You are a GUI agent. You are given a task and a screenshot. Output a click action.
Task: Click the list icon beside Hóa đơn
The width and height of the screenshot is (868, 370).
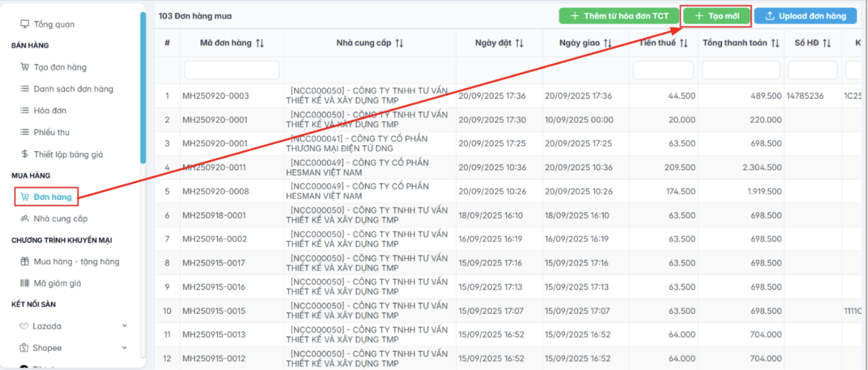[x=25, y=111]
